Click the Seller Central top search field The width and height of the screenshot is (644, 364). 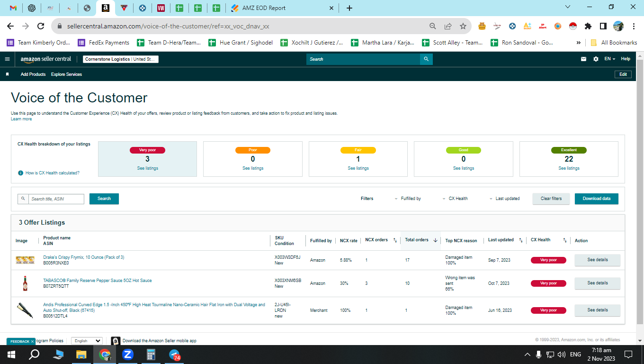point(363,59)
